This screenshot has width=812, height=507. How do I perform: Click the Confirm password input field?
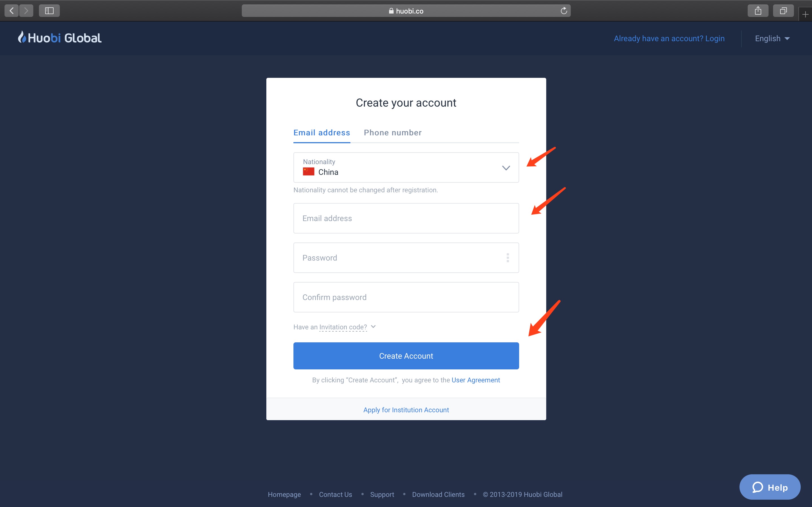[406, 297]
